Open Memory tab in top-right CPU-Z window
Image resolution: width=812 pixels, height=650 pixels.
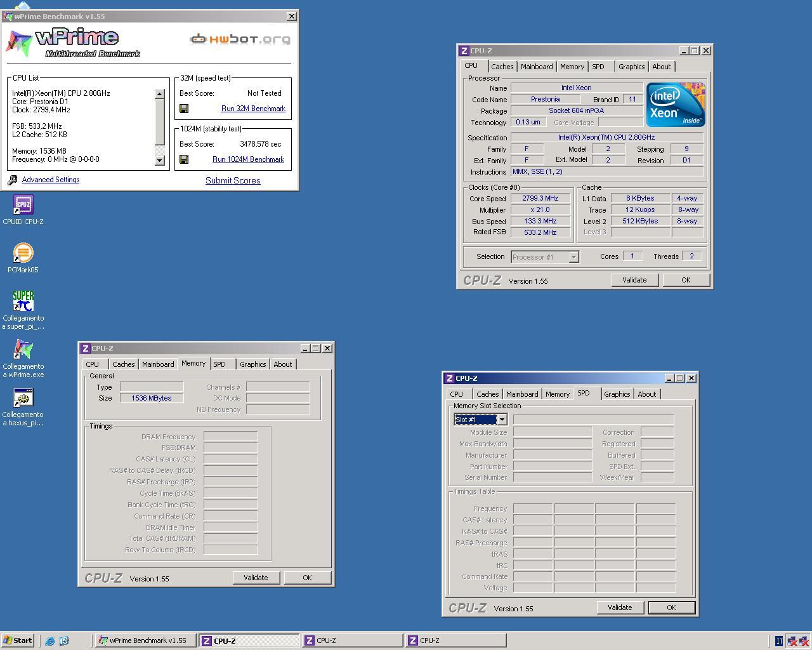pos(572,67)
